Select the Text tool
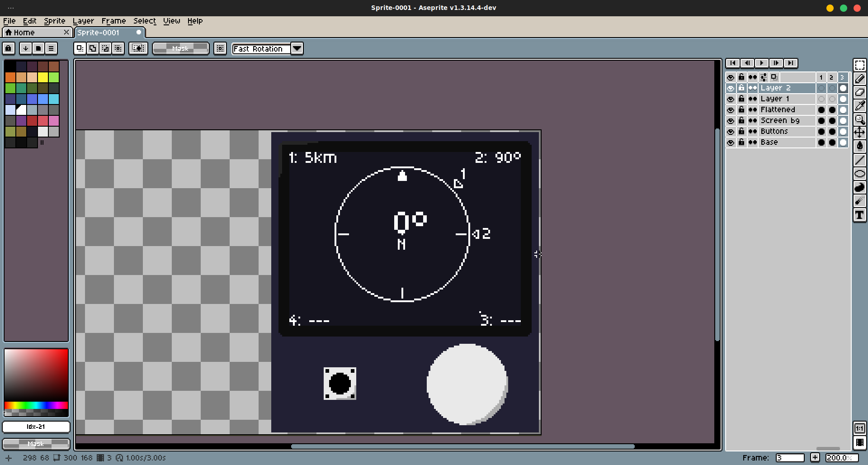The height and width of the screenshot is (465, 868). (859, 215)
